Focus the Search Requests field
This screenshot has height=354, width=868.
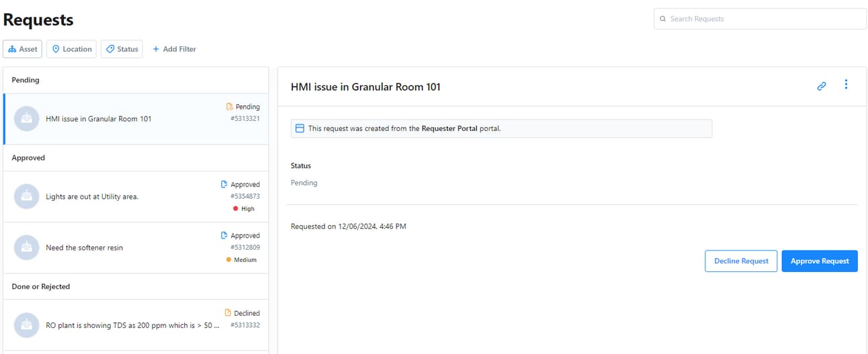pos(760,19)
